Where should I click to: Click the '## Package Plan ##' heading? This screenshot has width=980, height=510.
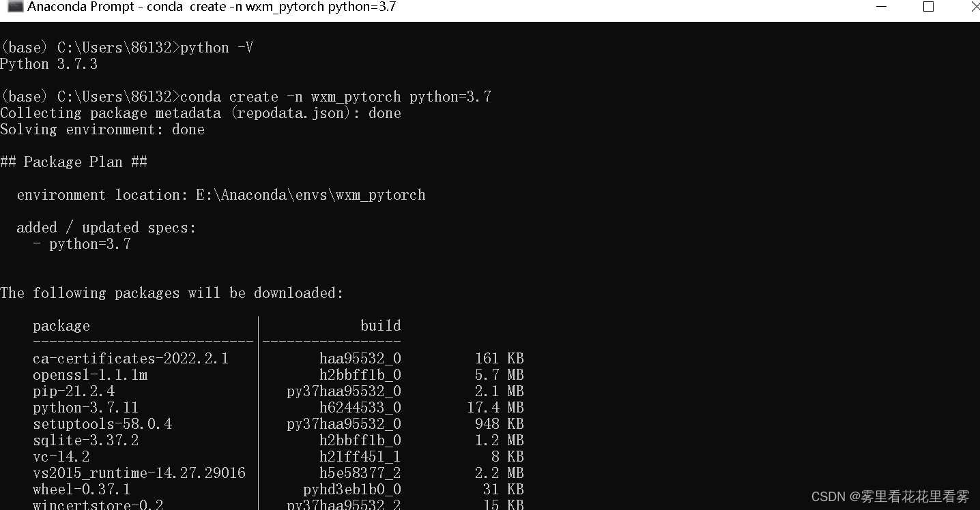click(74, 162)
